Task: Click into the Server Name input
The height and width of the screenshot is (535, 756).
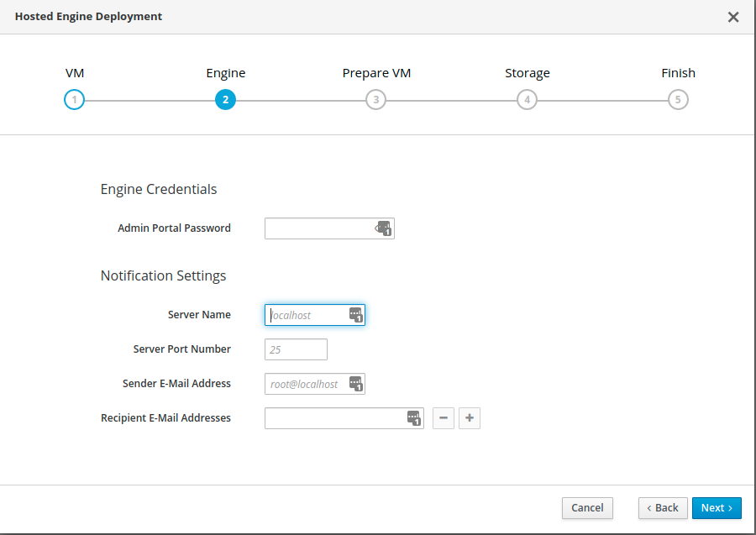Action: click(306, 315)
